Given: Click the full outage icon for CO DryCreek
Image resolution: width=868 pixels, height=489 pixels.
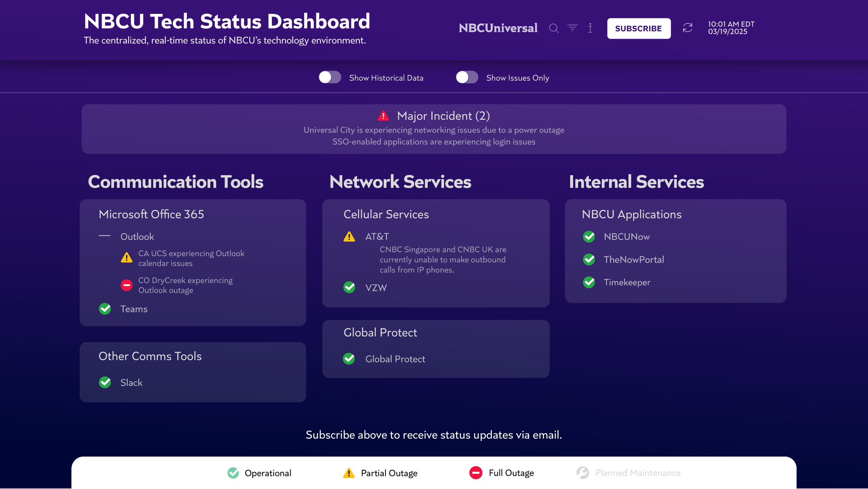Looking at the screenshot, I should pyautogui.click(x=127, y=285).
